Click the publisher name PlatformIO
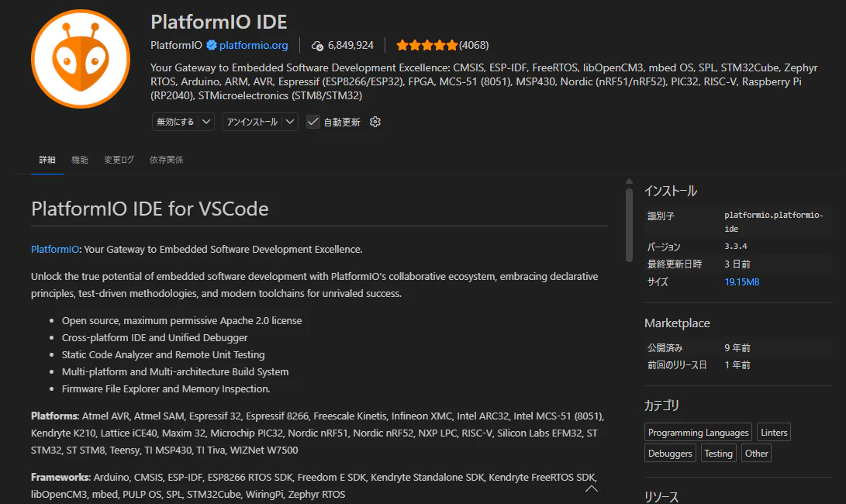This screenshot has height=504, width=846. pyautogui.click(x=177, y=45)
